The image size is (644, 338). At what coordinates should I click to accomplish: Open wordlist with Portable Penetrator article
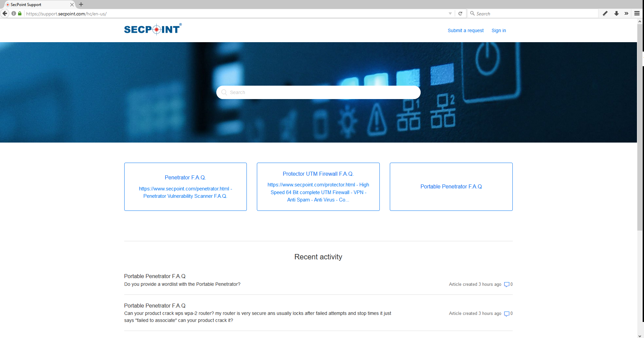point(182,284)
